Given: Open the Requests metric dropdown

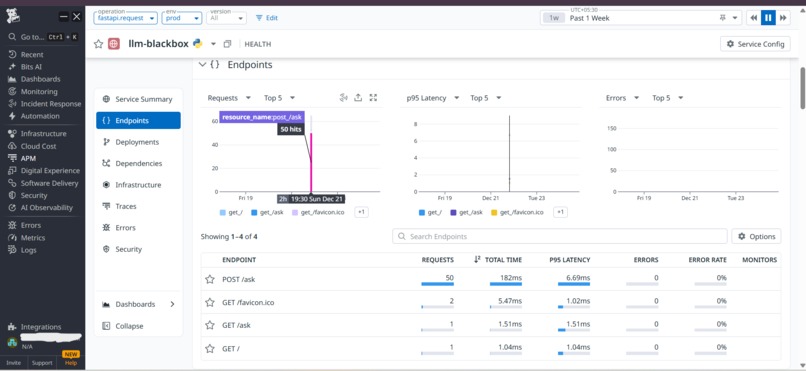Looking at the screenshot, I should pos(229,98).
